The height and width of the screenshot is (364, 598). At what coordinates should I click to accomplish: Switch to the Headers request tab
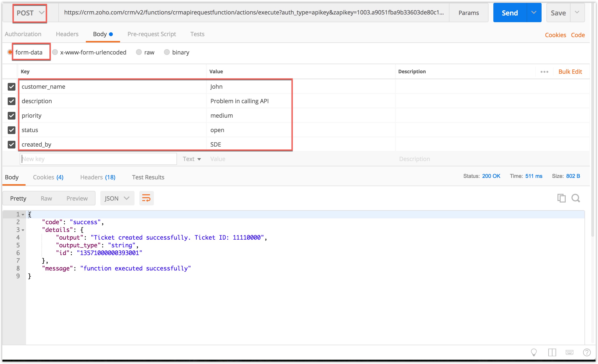point(67,34)
